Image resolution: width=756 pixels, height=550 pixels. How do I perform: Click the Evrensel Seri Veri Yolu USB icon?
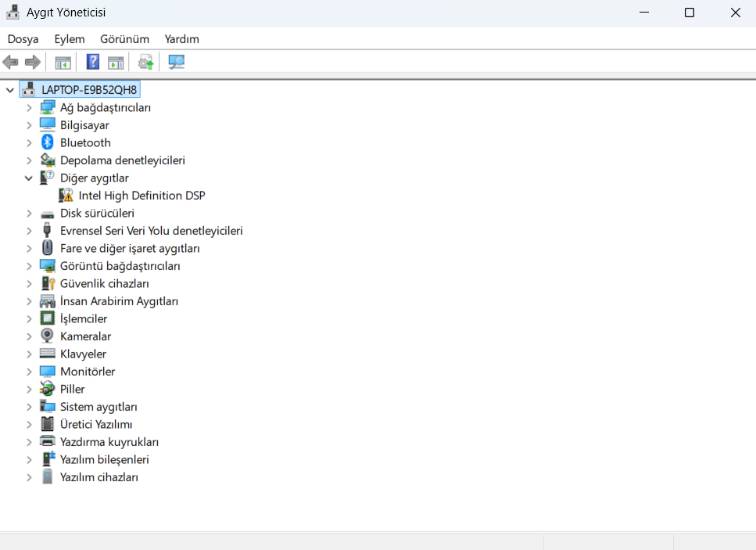click(47, 230)
